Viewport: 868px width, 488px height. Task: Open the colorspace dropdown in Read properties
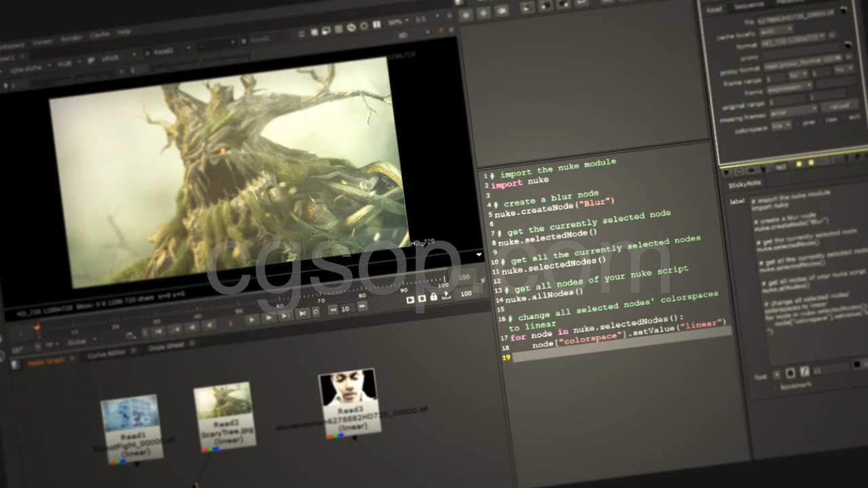click(781, 125)
